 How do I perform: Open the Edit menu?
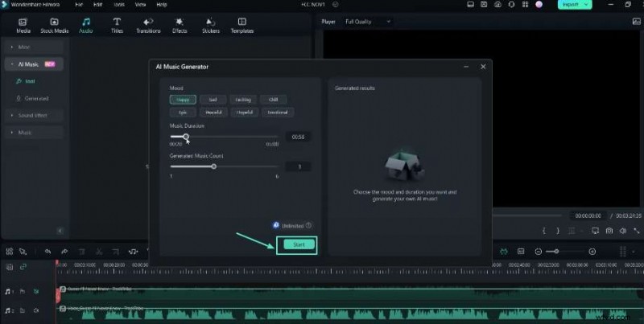tap(97, 5)
